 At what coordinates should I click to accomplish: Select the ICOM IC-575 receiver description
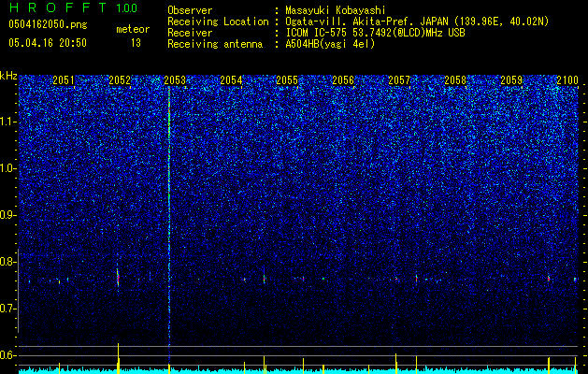(x=375, y=33)
